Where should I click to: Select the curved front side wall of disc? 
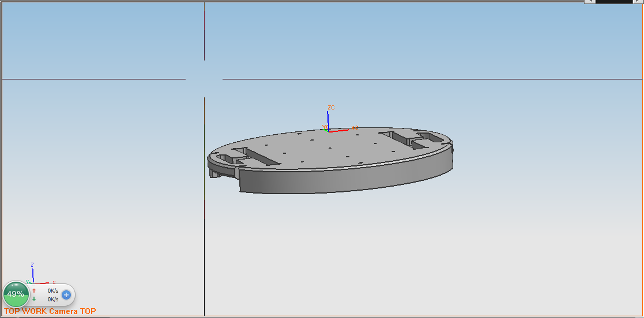point(346,180)
